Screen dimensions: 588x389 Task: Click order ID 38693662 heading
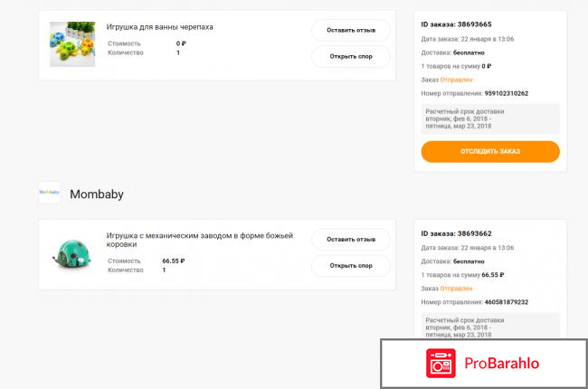[459, 234]
